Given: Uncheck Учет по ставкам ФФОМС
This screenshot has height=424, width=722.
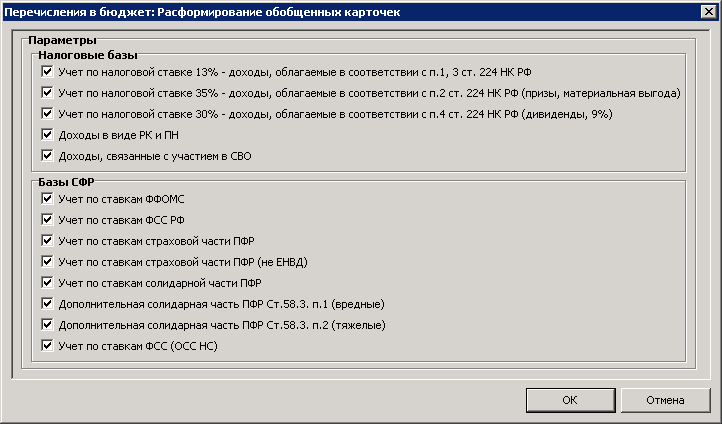Looking at the screenshot, I should [47, 199].
